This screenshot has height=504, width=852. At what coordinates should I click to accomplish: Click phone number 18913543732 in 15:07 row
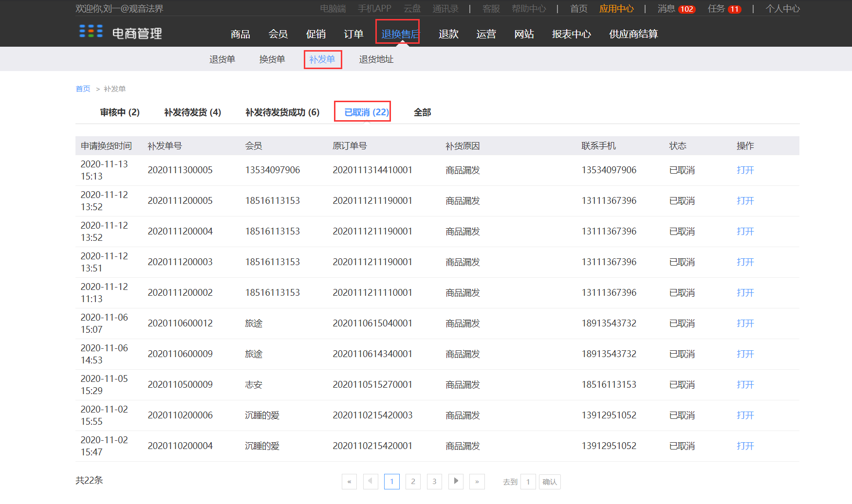609,324
